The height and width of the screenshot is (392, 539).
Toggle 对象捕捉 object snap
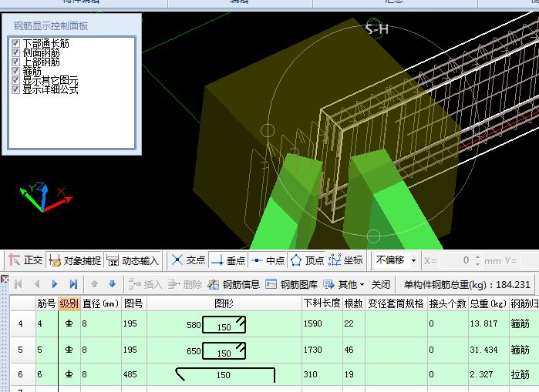(x=75, y=260)
